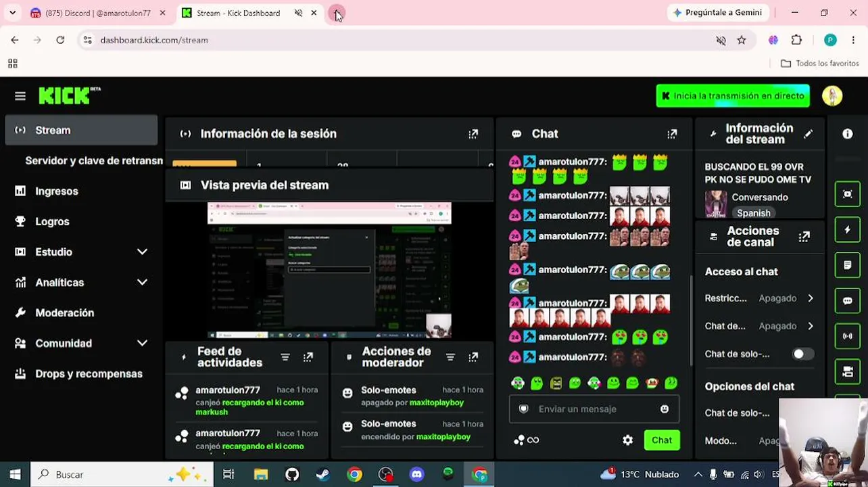Pop out the Acciones de moderador panel

coord(473,357)
